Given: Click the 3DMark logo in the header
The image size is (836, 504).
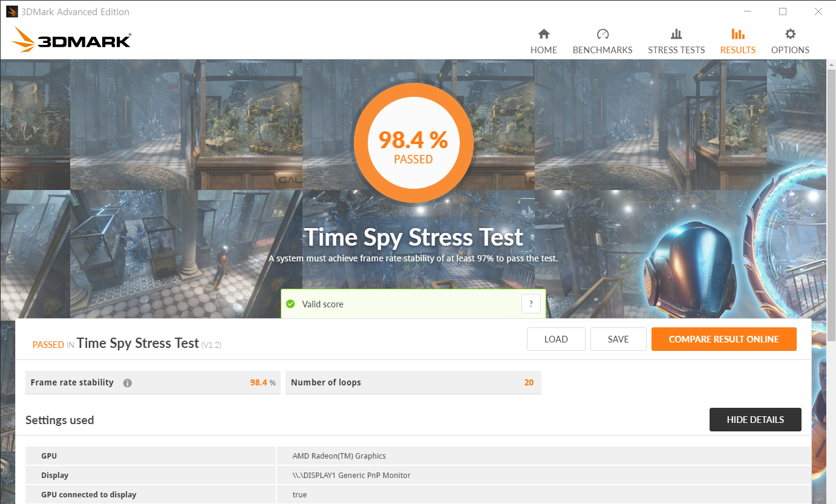Looking at the screenshot, I should click(71, 39).
